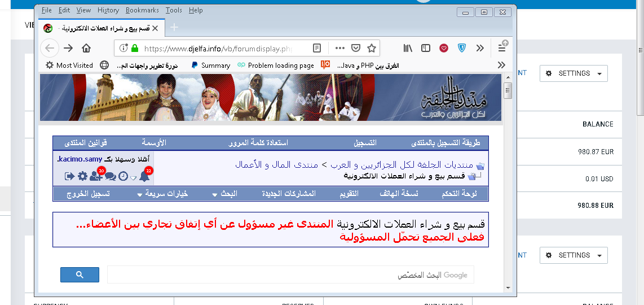Screen dimensions: 644x305
Task: Click استعادة كلمة المرور link
Action: (x=258, y=143)
